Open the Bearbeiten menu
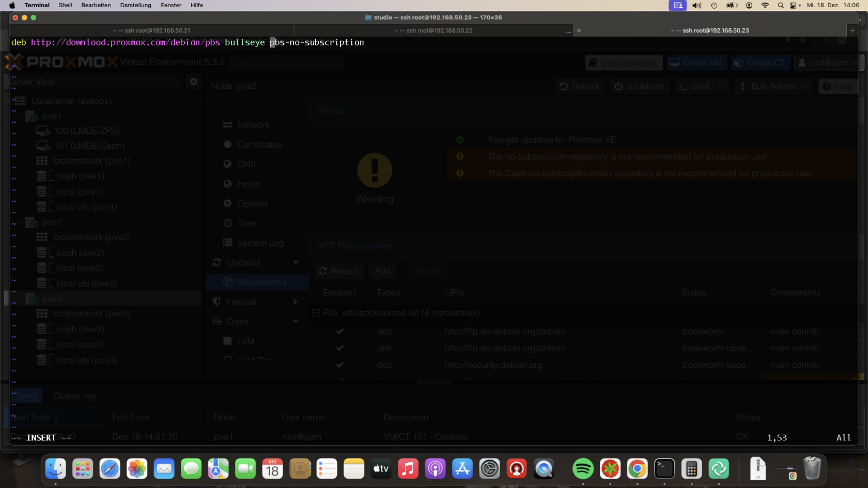The image size is (868, 488). tap(96, 5)
